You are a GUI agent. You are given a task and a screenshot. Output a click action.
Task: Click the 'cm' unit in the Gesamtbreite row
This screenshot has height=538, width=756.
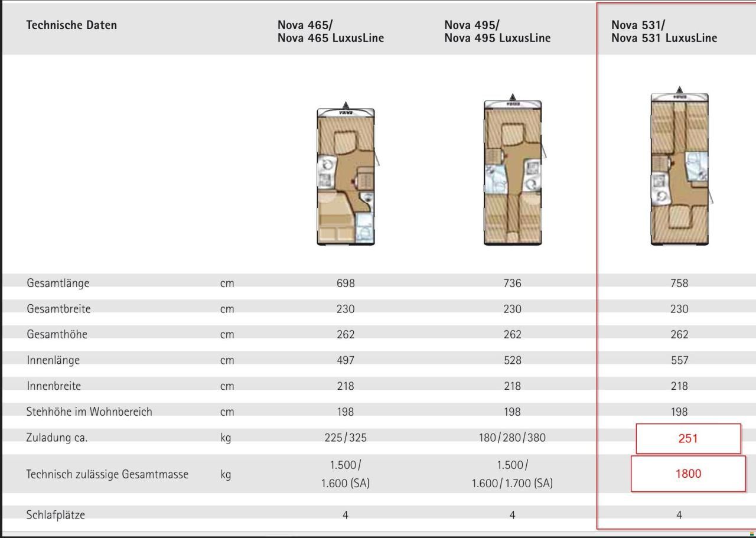coord(227,309)
